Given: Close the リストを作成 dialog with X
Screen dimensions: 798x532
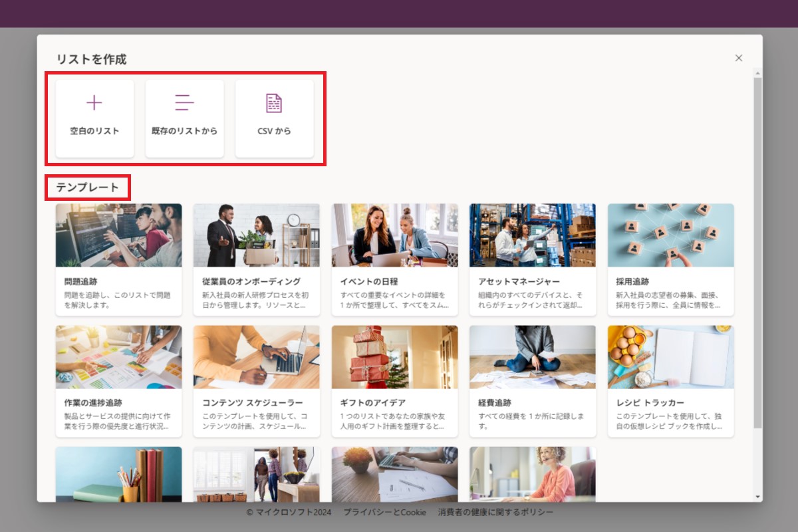Looking at the screenshot, I should click(x=739, y=58).
